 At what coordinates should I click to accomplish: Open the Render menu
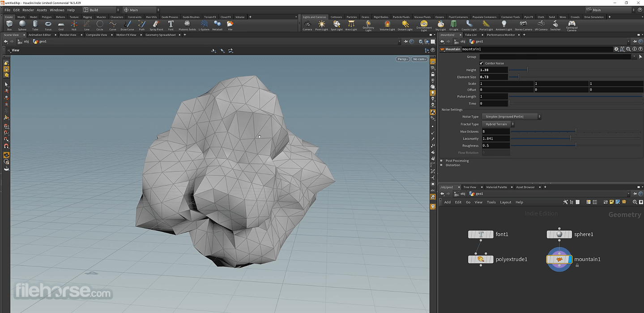coord(28,10)
